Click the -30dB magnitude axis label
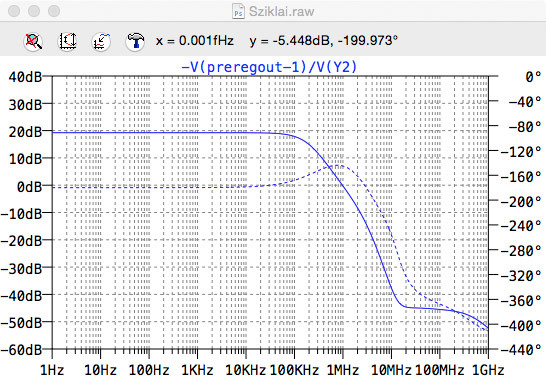This screenshot has height=379, width=546. tap(22, 269)
